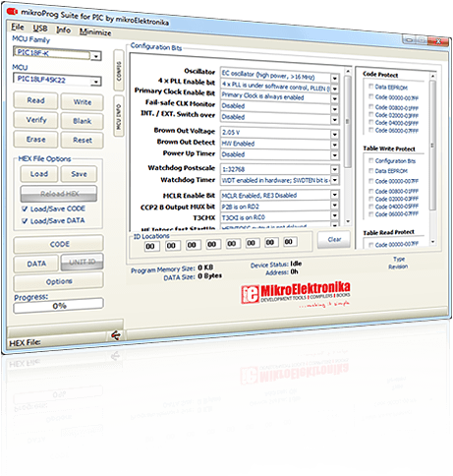The image size is (453, 476).
Task: Click the Verify button
Action: 35,120
